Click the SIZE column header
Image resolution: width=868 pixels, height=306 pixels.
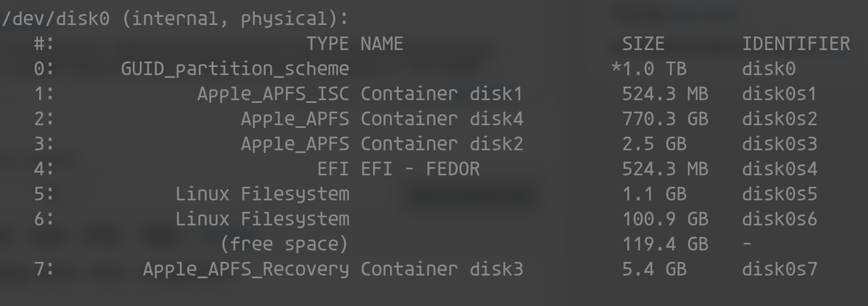coord(643,44)
